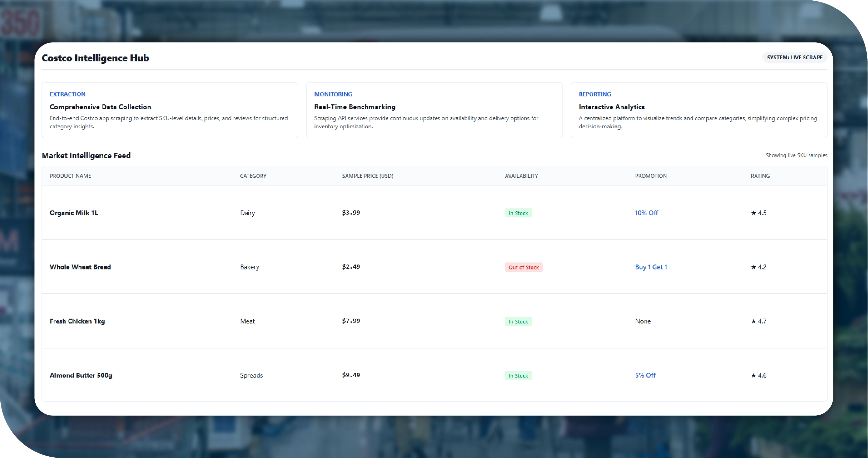Click the SYSTEM: LIVE SCRAPE status badge
868x458 pixels.
click(x=794, y=58)
